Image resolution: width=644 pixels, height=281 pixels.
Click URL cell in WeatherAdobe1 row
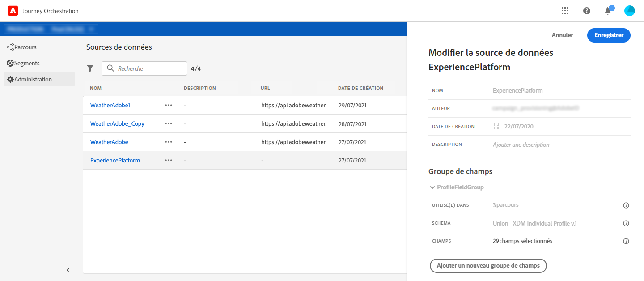[x=294, y=105]
